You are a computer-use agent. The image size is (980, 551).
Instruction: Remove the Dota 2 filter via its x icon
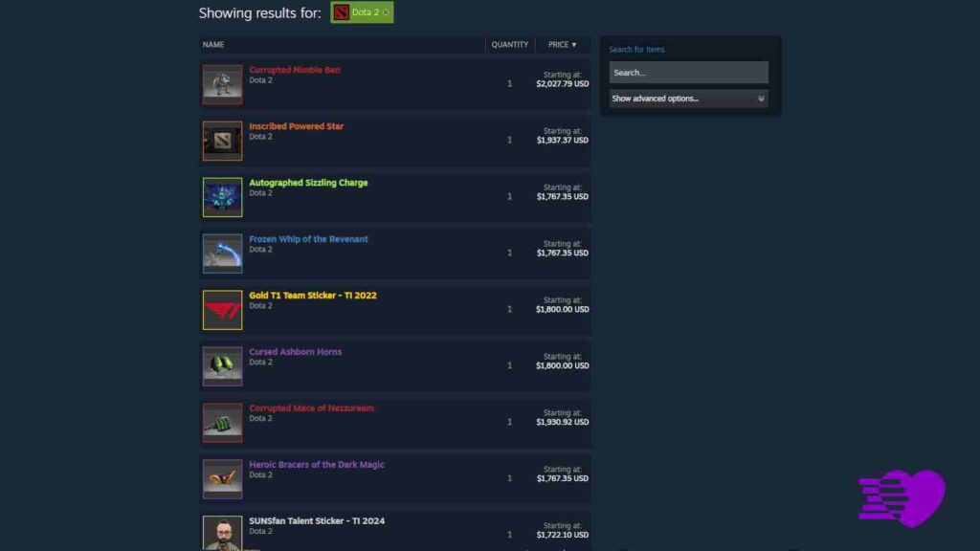point(386,12)
